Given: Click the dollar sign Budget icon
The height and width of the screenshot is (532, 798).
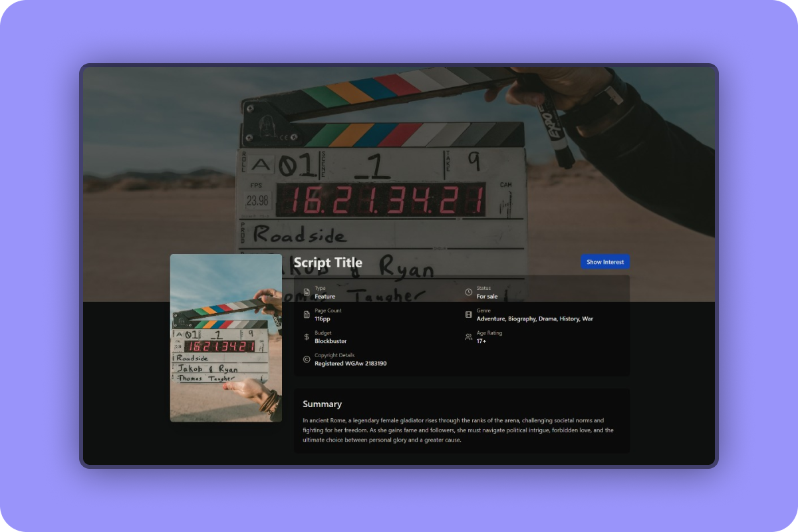Looking at the screenshot, I should [307, 337].
